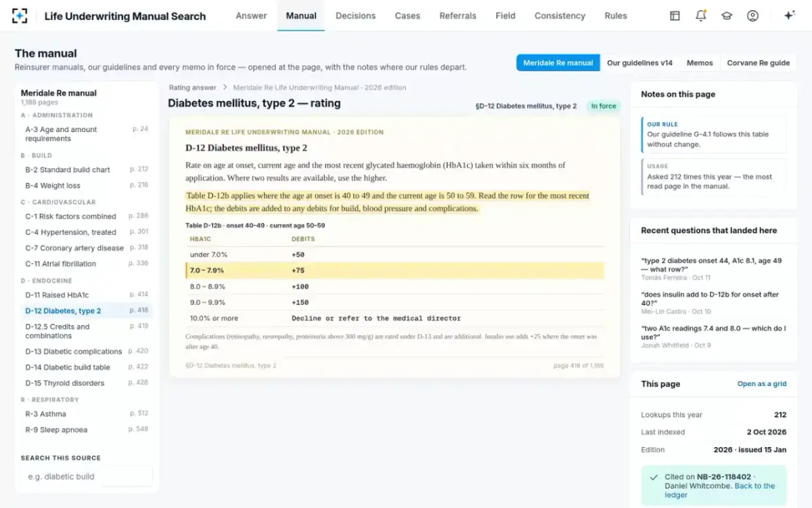Switch to the Memos source
The height and width of the screenshot is (508, 812).
tap(700, 63)
